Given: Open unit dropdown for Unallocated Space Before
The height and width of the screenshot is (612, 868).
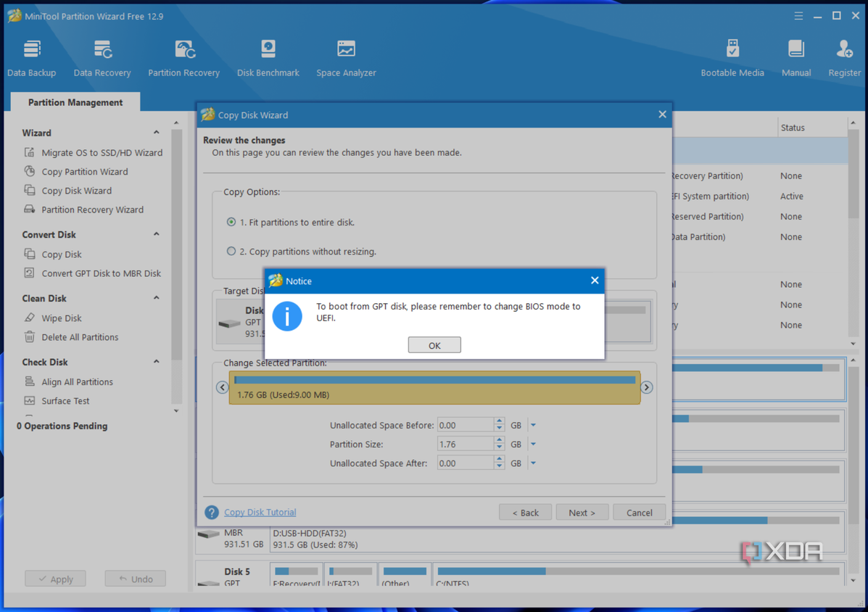Looking at the screenshot, I should point(533,425).
